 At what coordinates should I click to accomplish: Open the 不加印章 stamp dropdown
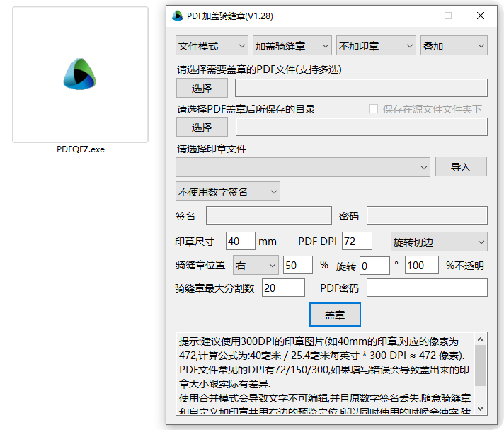coord(376,46)
